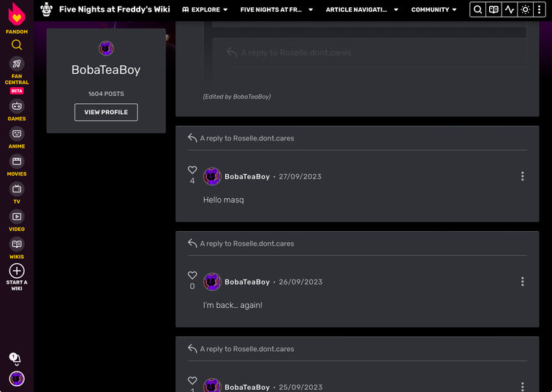Open the Games sidebar icon
Screen dimensions: 552x392
(17, 106)
